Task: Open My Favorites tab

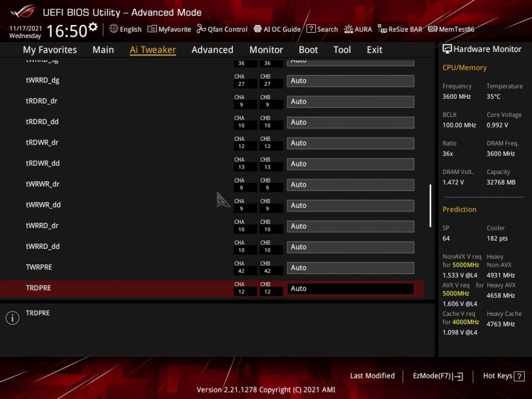Action: tap(50, 50)
